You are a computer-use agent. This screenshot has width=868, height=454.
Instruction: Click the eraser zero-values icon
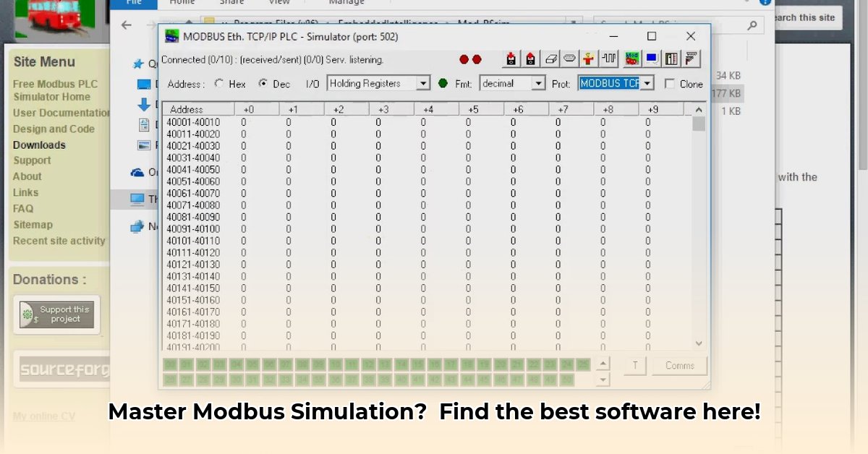pyautogui.click(x=551, y=59)
